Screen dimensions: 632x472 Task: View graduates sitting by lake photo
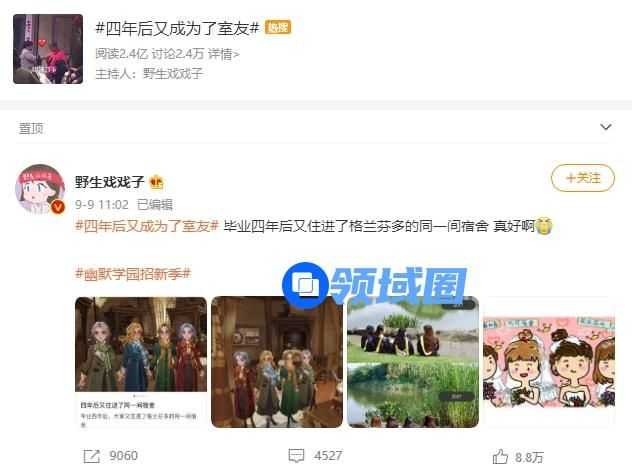(413, 362)
